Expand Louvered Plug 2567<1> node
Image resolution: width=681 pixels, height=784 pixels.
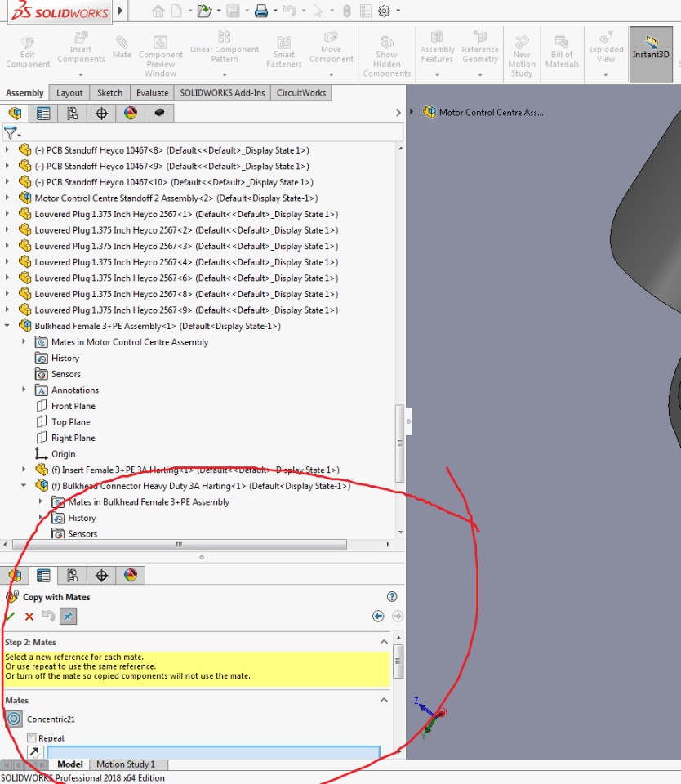click(7, 213)
